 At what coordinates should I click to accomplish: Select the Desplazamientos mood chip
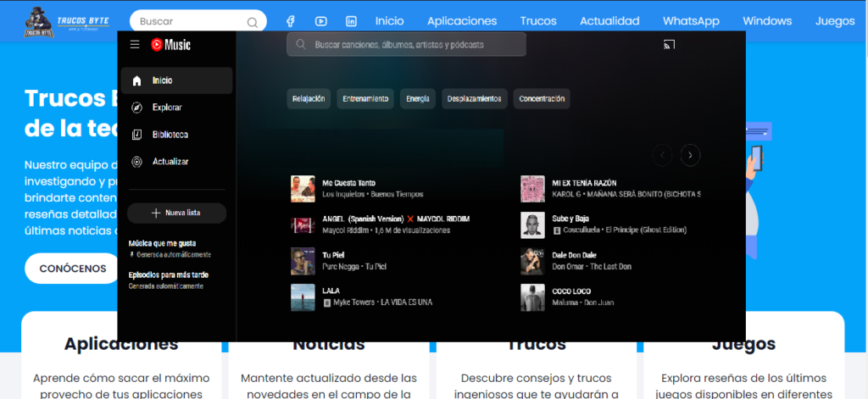(475, 99)
